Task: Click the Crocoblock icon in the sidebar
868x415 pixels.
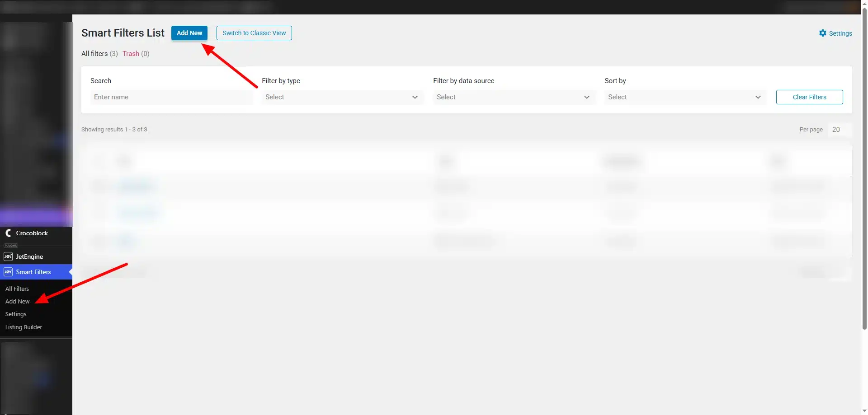Action: point(8,233)
